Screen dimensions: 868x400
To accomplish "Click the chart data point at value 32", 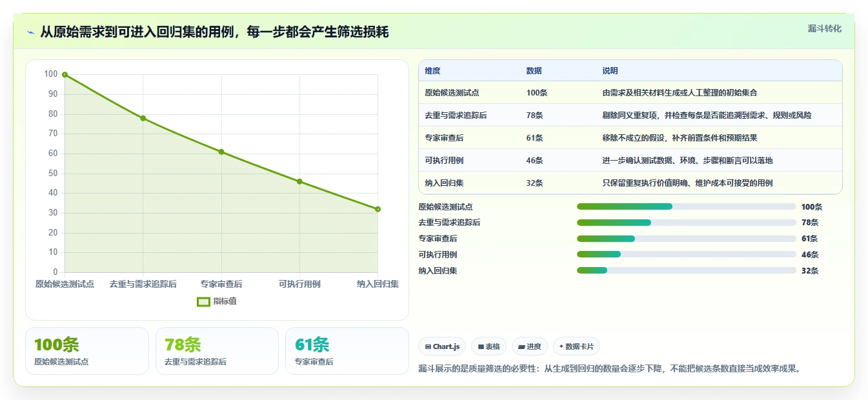I will (378, 209).
